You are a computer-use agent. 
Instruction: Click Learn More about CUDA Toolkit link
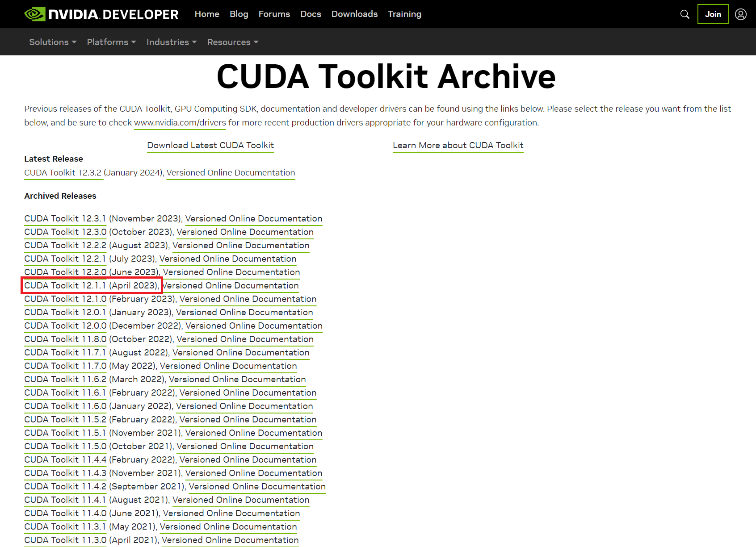(x=458, y=146)
